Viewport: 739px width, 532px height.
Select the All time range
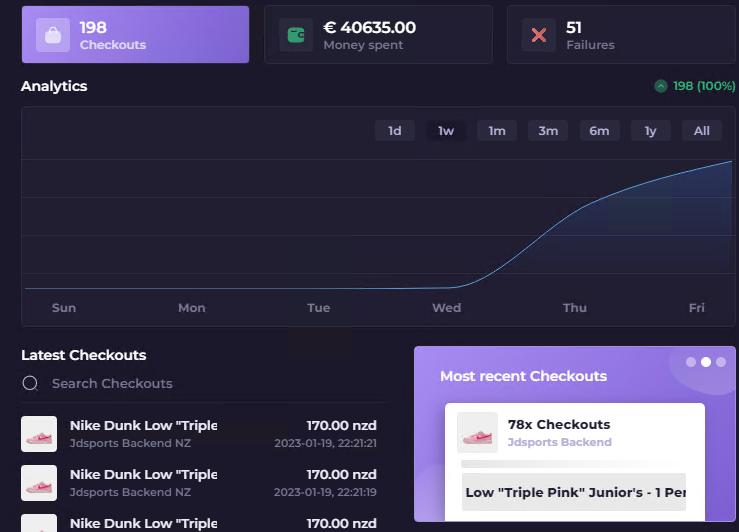point(702,131)
